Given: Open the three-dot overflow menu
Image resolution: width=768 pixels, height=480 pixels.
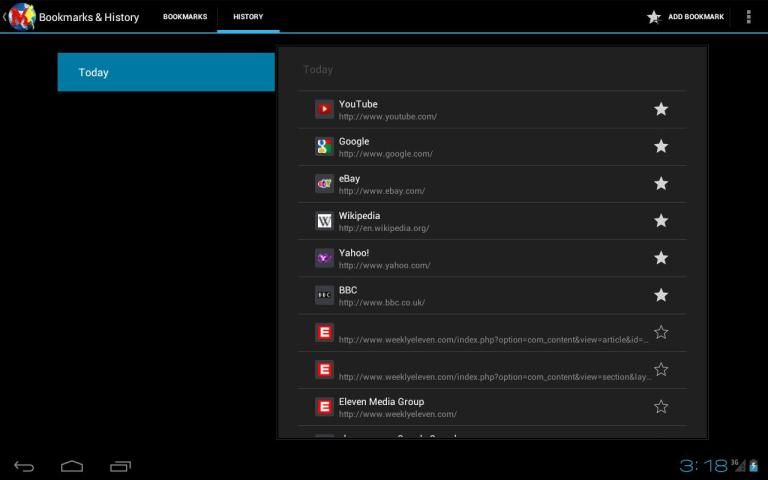Looking at the screenshot, I should click(749, 17).
